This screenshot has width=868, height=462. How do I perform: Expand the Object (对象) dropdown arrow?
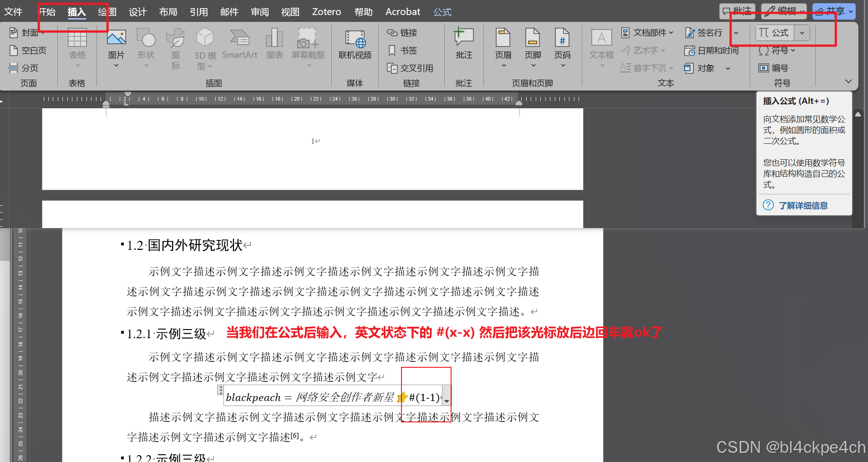[x=728, y=68]
